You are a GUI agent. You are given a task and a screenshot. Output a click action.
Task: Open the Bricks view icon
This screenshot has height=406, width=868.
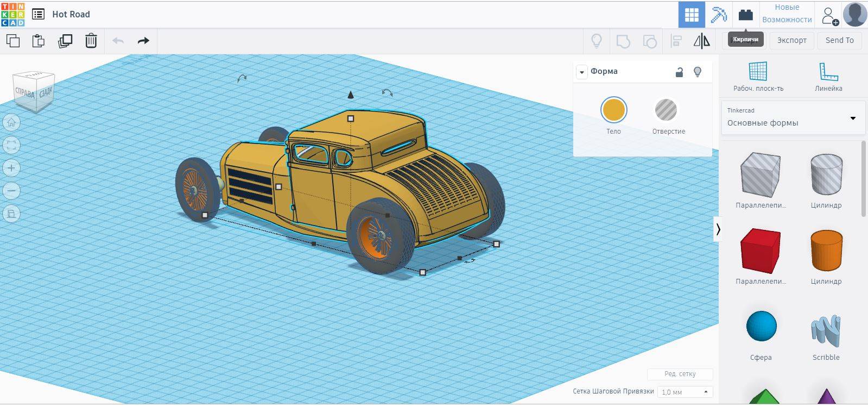(746, 15)
